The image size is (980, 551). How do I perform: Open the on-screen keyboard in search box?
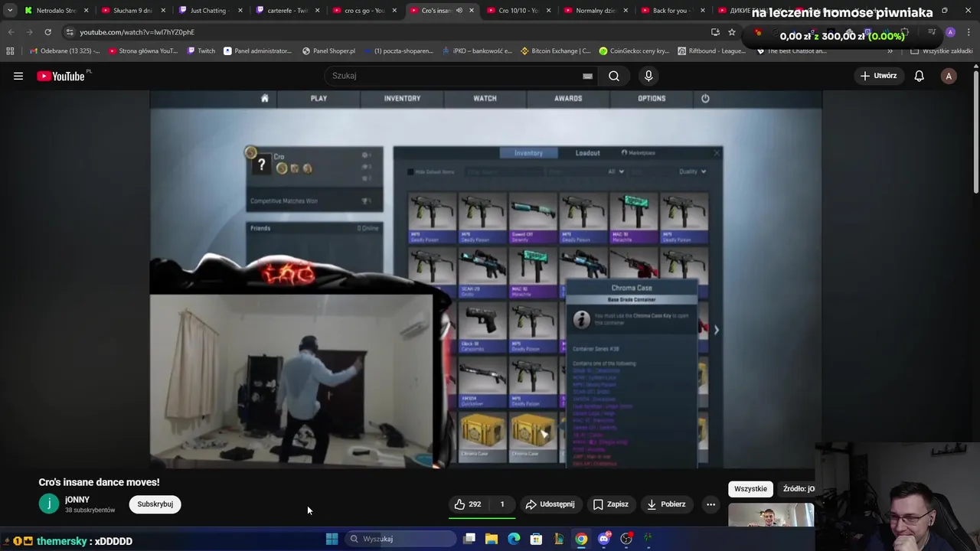[x=587, y=76]
